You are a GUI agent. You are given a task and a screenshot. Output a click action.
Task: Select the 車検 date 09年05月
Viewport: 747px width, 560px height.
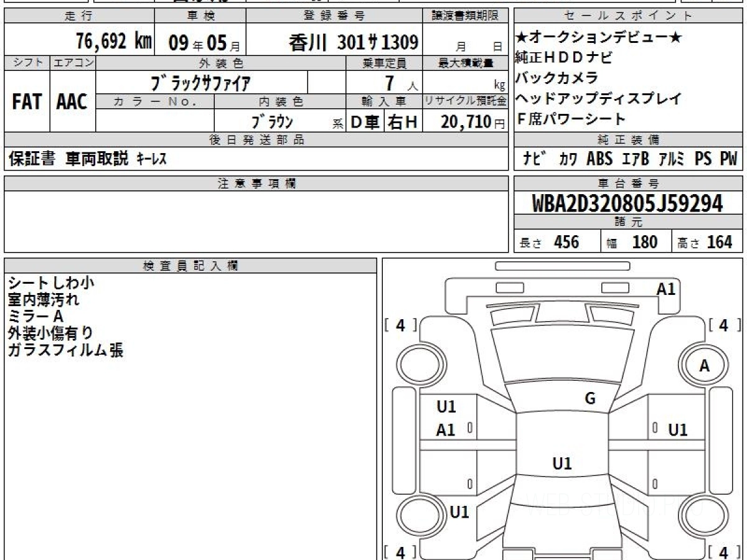click(204, 43)
